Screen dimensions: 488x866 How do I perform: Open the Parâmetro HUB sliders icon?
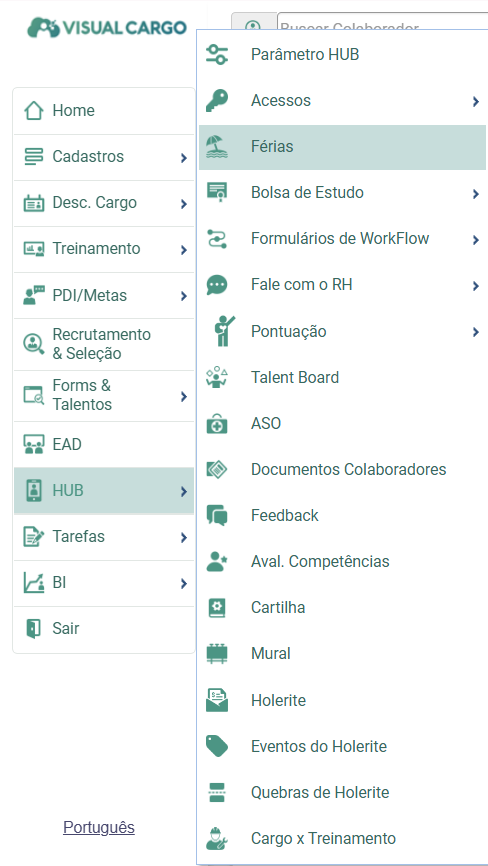216,55
